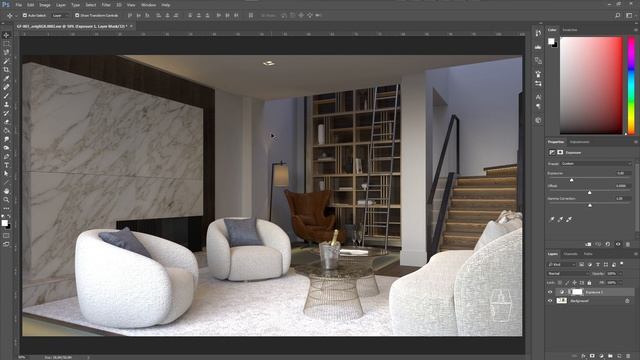Select the Crop tool

(6, 70)
